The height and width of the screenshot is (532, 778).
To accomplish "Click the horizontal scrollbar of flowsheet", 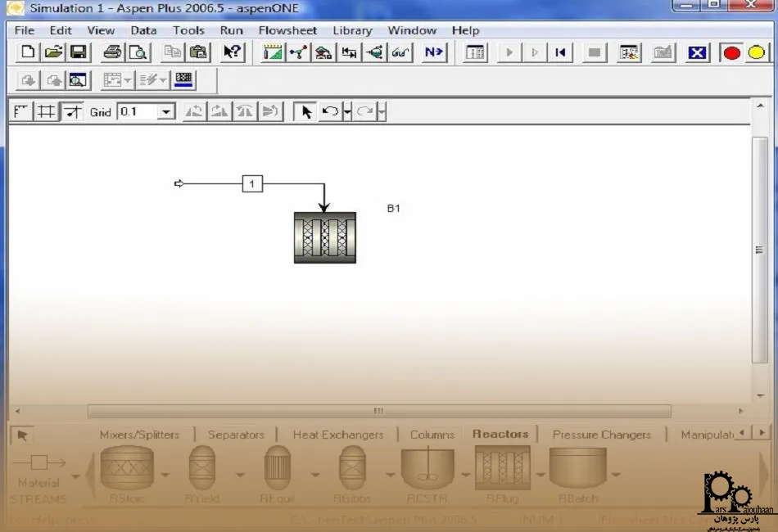I will [378, 411].
